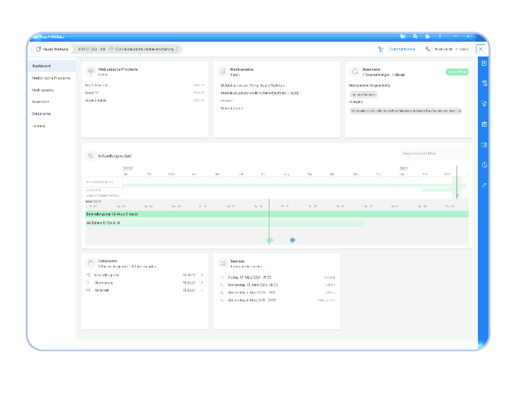The height and width of the screenshot is (403, 532).
Task: Click the Medizinische Probleme heart card icon
Action: (91, 71)
